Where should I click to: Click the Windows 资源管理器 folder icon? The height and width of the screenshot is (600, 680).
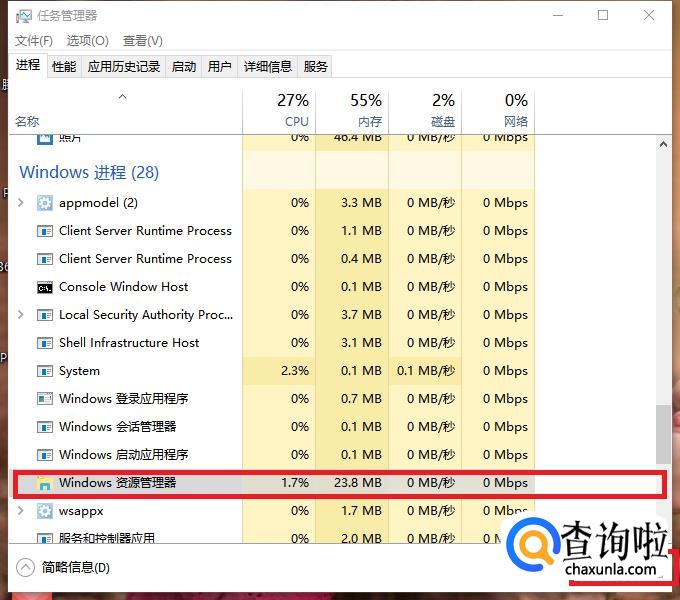[x=45, y=483]
